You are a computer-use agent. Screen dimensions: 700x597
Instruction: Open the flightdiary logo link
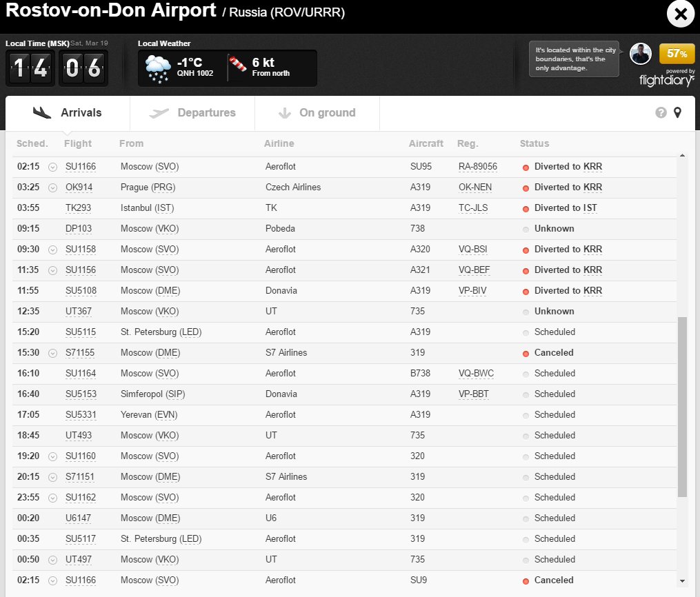666,81
